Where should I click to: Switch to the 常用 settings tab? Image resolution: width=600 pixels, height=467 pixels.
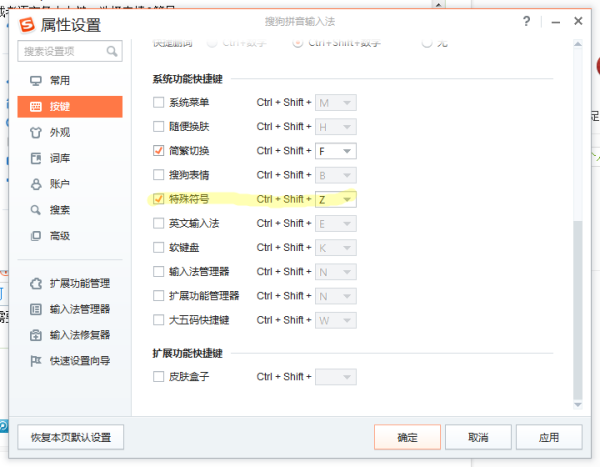coord(70,81)
